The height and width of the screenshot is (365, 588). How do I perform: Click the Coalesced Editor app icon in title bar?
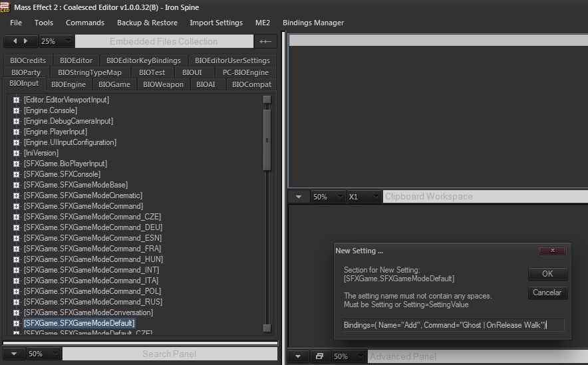(x=5, y=7)
